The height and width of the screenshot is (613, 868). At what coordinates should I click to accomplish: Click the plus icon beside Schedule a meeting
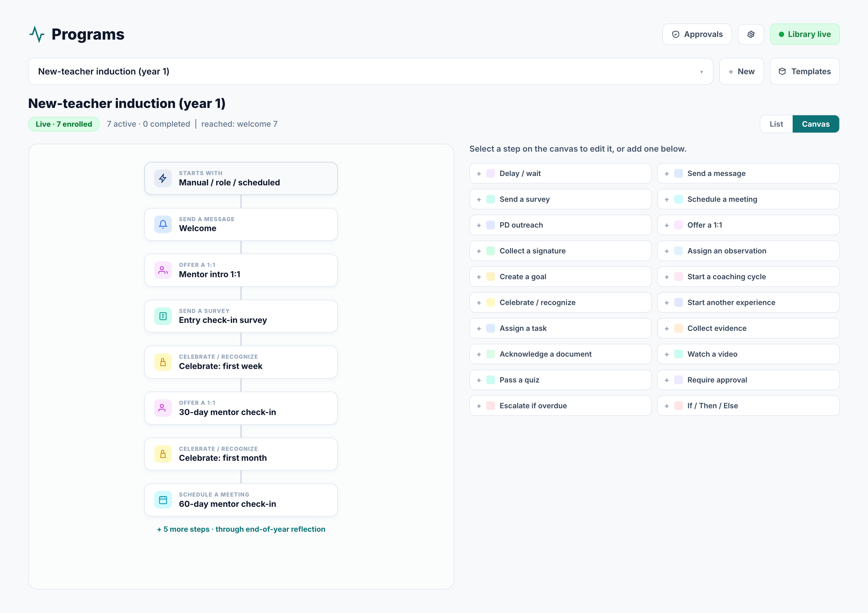coord(667,199)
